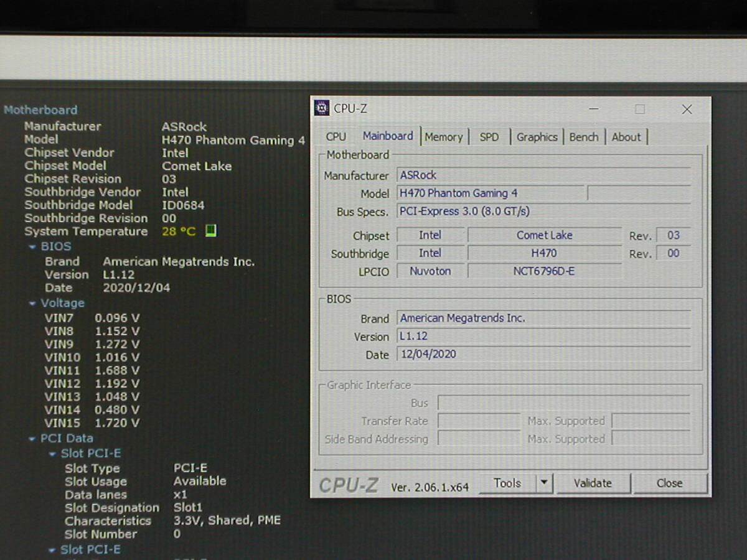Click the VIN14 0.480 V row
Viewport: 747px width, 560px height.
pos(92,410)
